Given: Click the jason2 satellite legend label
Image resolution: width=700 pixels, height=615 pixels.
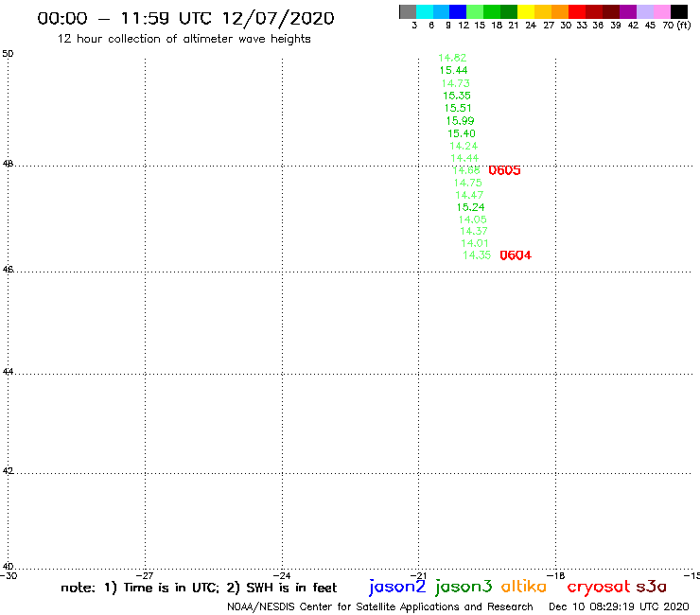Looking at the screenshot, I should [x=397, y=587].
